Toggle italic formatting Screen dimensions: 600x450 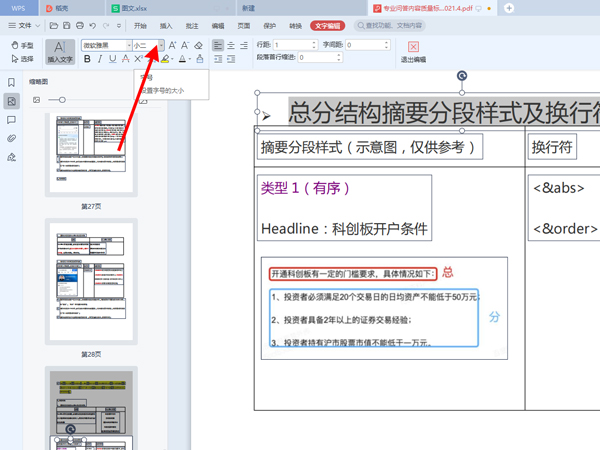pos(100,59)
